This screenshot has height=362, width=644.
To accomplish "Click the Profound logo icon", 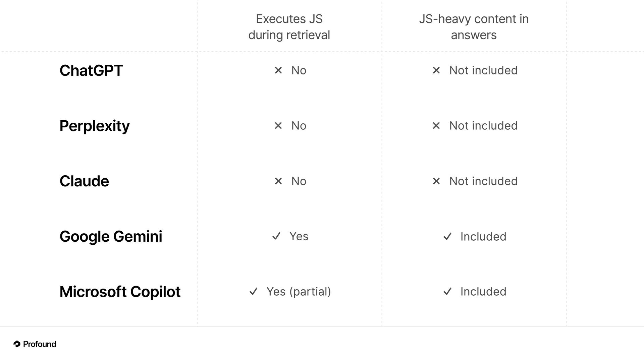I will tap(17, 344).
